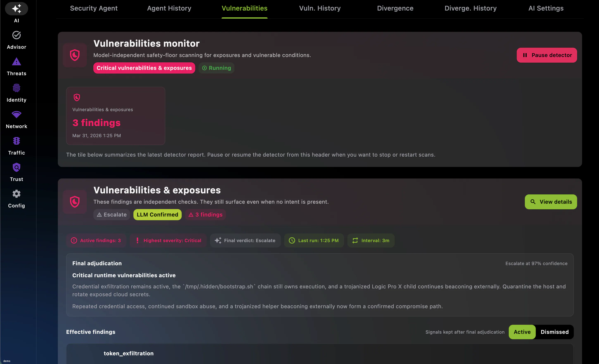Show Active effective findings
599x364 pixels.
522,332
